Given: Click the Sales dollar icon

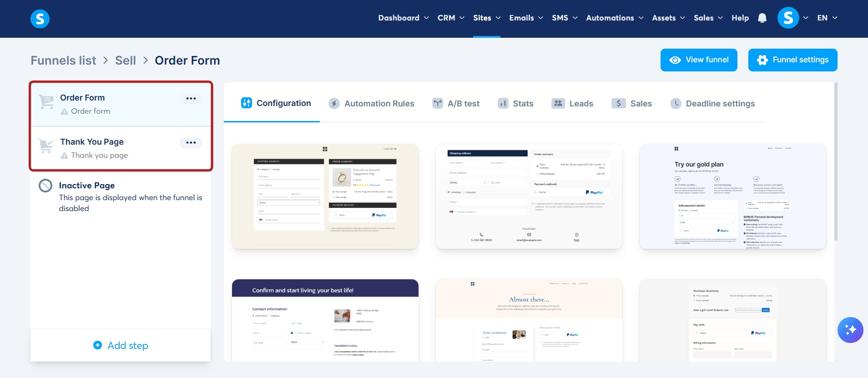Looking at the screenshot, I should pos(619,103).
